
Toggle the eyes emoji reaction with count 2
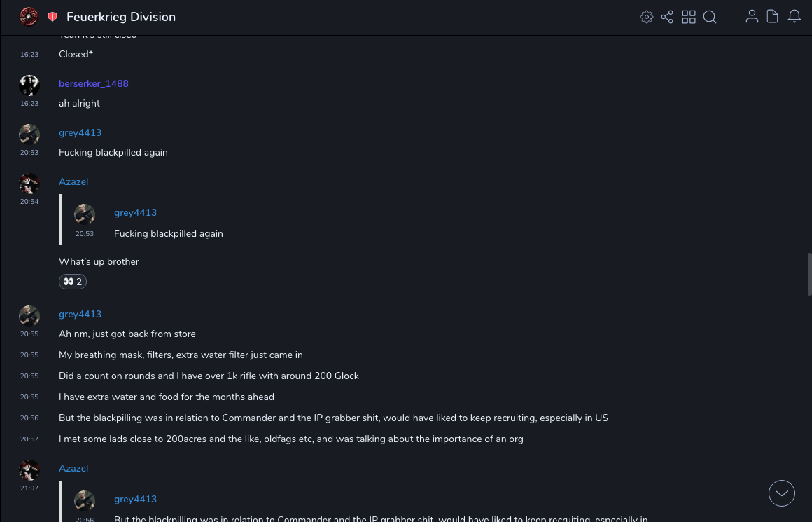[x=73, y=282]
